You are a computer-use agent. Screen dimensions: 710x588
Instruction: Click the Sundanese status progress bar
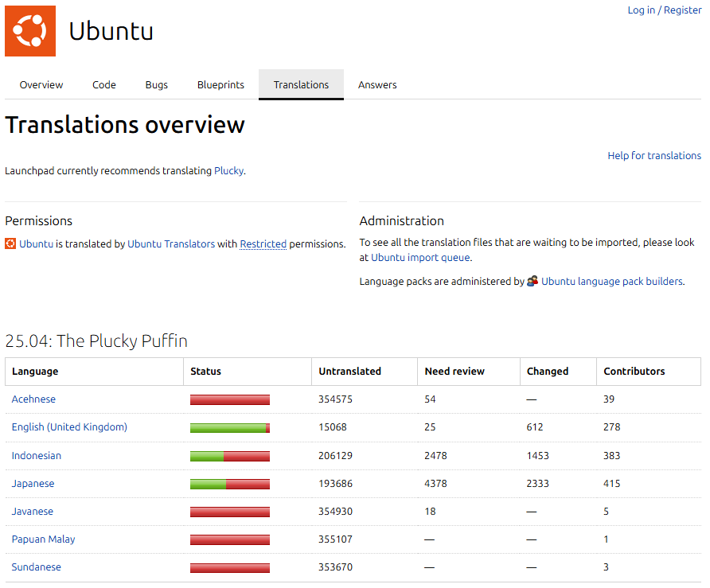tap(230, 567)
